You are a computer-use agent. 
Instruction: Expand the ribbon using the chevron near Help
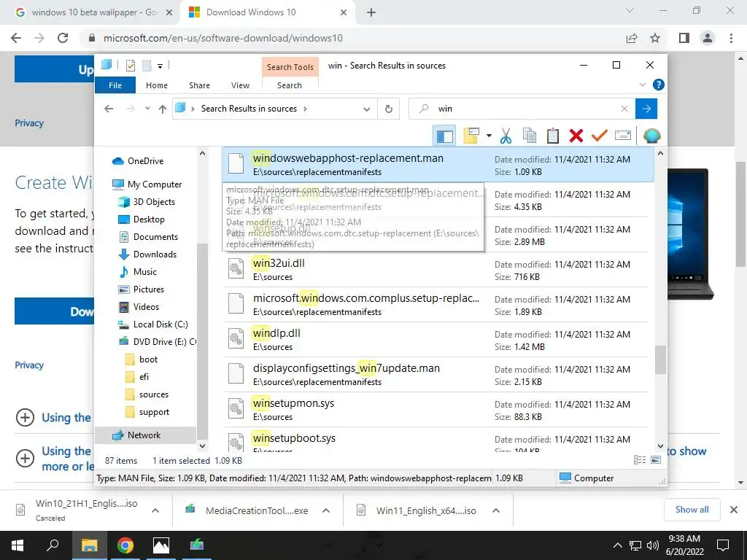point(642,85)
